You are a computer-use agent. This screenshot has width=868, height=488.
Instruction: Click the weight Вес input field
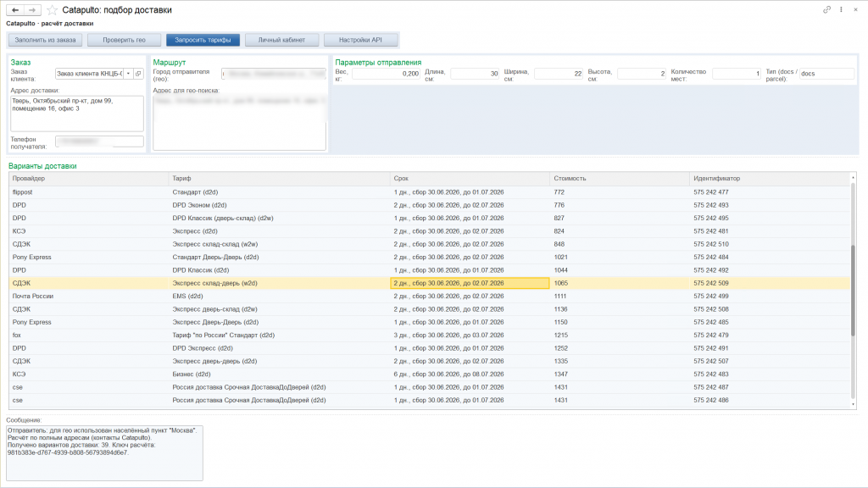tap(386, 74)
